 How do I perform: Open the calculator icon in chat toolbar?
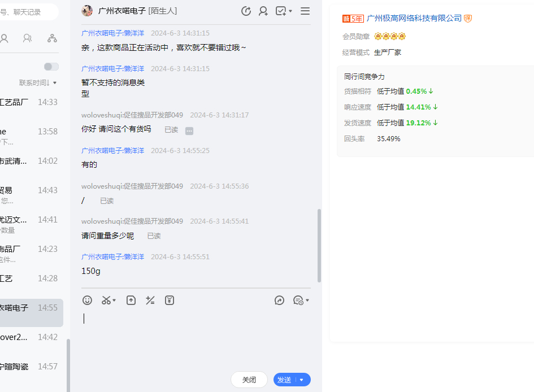[x=150, y=300]
